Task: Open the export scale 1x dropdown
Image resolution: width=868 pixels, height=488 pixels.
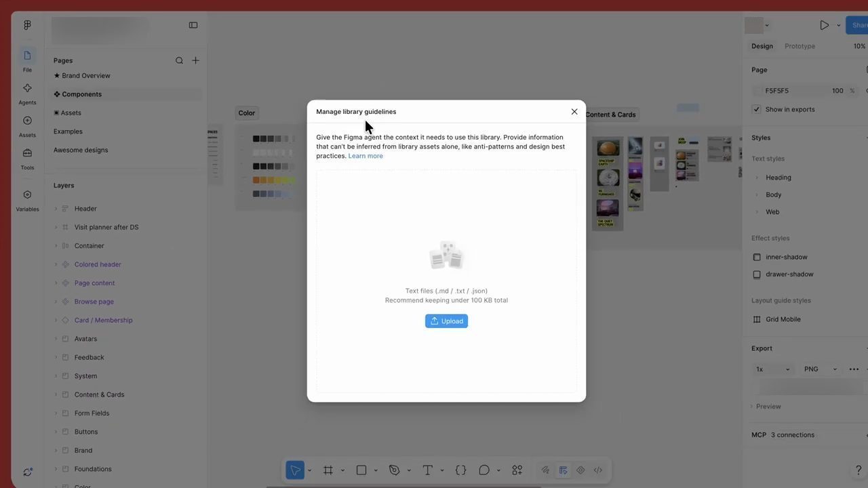Action: tap(773, 369)
